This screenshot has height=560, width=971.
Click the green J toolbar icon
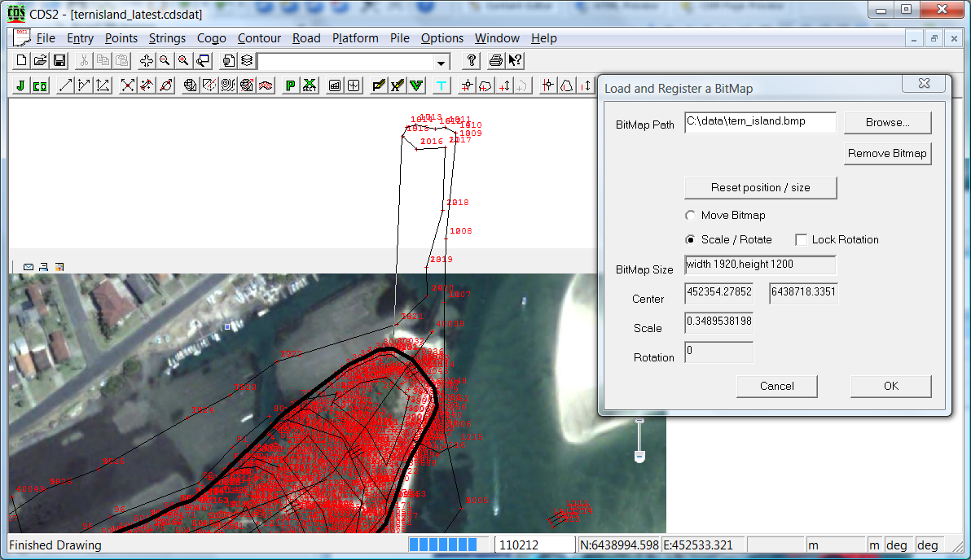pos(20,85)
